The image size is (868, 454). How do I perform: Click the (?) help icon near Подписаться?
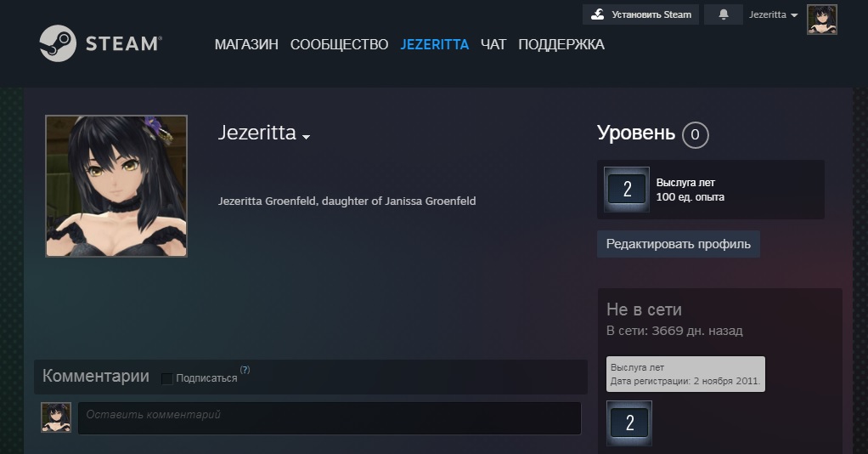[245, 370]
